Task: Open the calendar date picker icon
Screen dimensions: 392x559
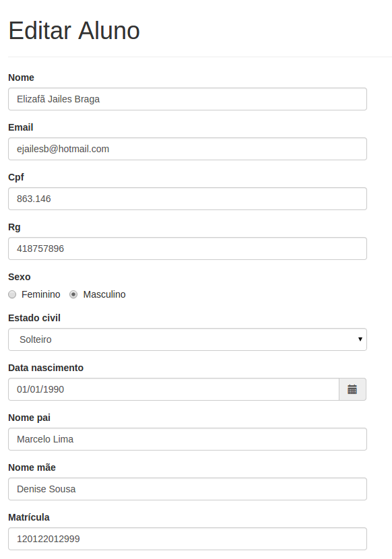Action: pos(352,389)
